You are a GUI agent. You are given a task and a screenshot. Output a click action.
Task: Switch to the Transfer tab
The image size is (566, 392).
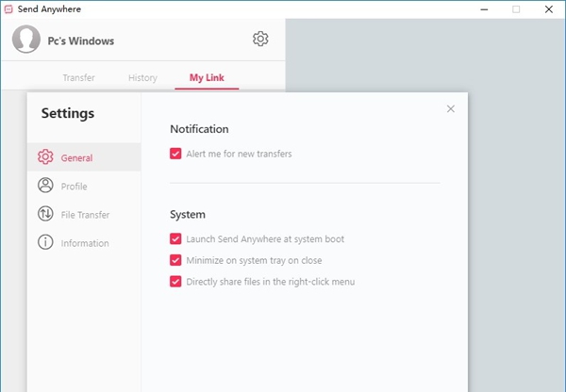point(78,77)
